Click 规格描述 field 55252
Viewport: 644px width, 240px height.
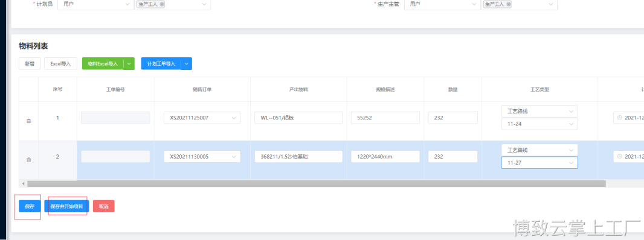(385, 118)
